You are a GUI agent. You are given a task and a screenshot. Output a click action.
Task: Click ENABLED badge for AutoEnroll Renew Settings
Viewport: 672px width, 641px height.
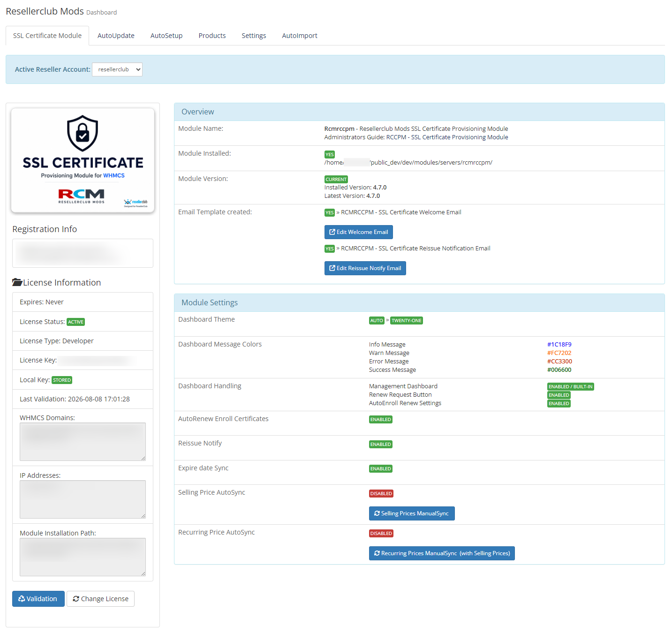[559, 404]
